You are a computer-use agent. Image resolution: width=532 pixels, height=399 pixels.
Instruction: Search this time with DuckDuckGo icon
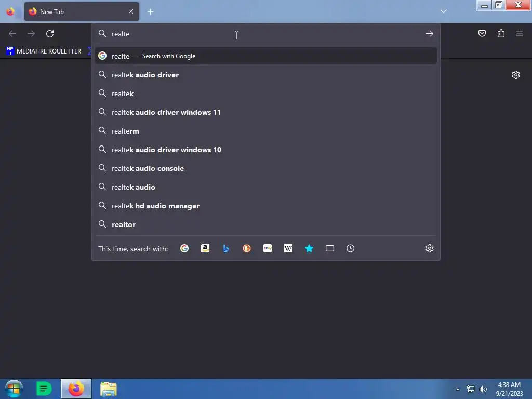[247, 248]
